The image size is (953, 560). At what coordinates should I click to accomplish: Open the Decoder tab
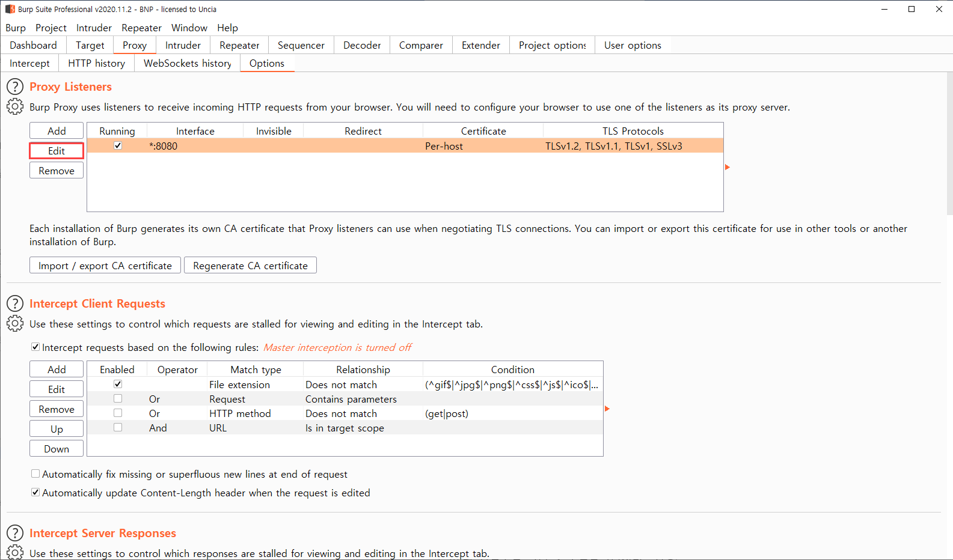(x=362, y=45)
